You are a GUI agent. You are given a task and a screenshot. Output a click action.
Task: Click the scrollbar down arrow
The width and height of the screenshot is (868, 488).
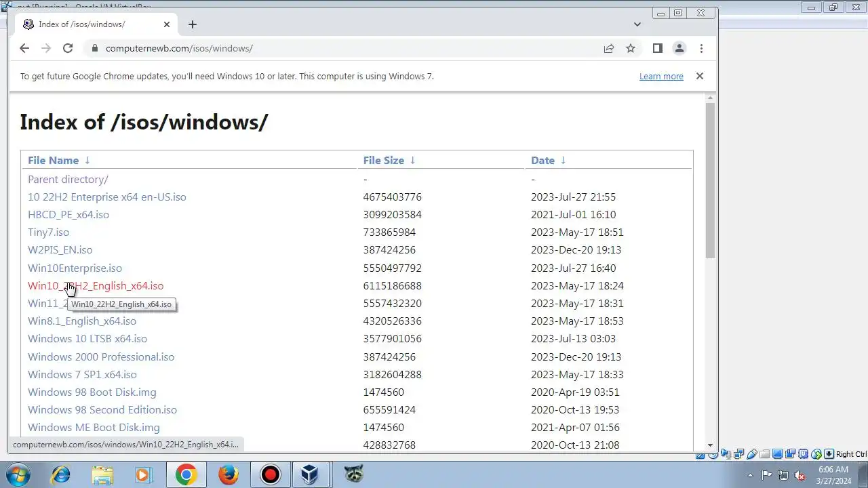[710, 445]
